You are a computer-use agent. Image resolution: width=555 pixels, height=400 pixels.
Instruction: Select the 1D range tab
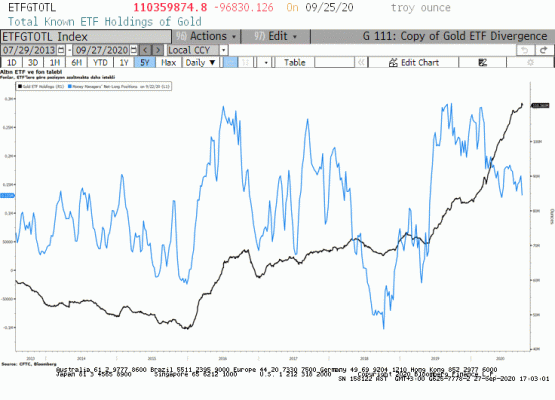click(x=12, y=63)
